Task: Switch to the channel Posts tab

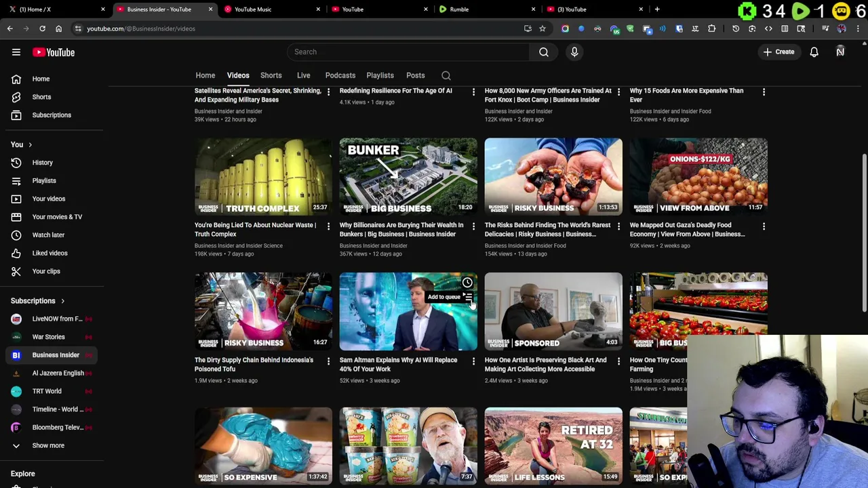Action: click(415, 76)
